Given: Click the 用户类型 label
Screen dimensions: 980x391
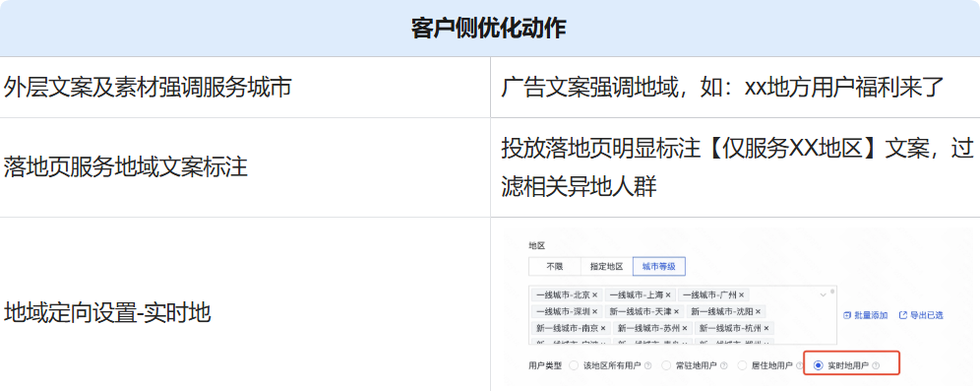Looking at the screenshot, I should [x=545, y=365].
